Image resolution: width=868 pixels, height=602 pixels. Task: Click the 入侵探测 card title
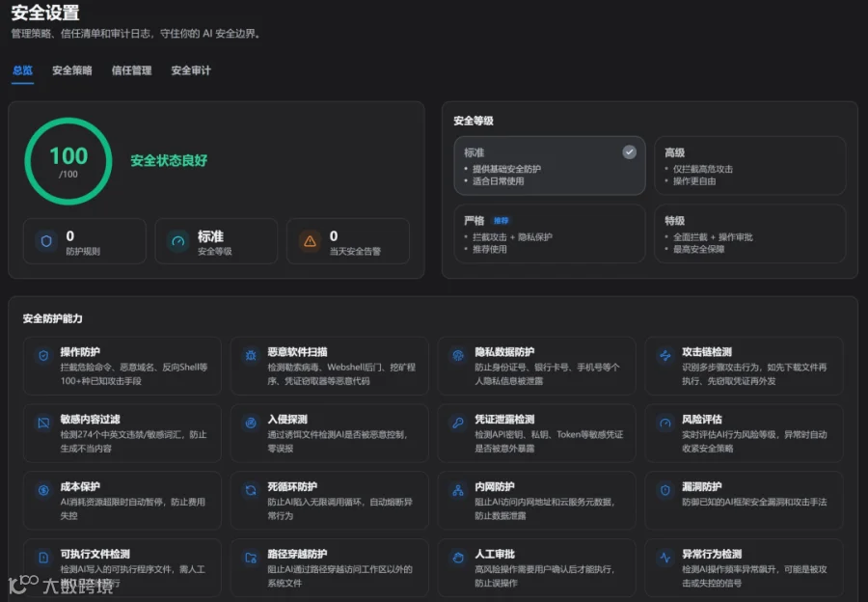click(x=287, y=420)
